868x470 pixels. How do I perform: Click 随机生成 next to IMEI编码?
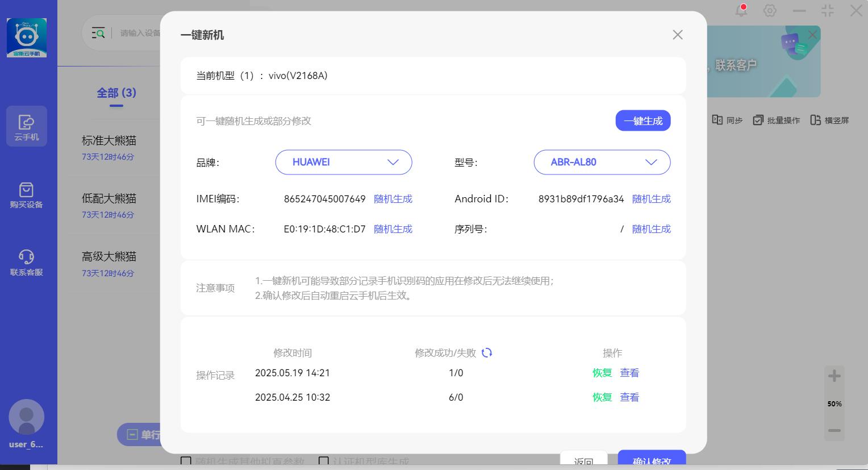(x=393, y=199)
